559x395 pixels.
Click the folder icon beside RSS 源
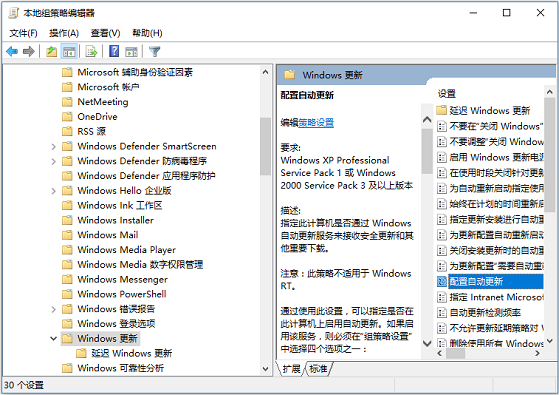coord(67,132)
